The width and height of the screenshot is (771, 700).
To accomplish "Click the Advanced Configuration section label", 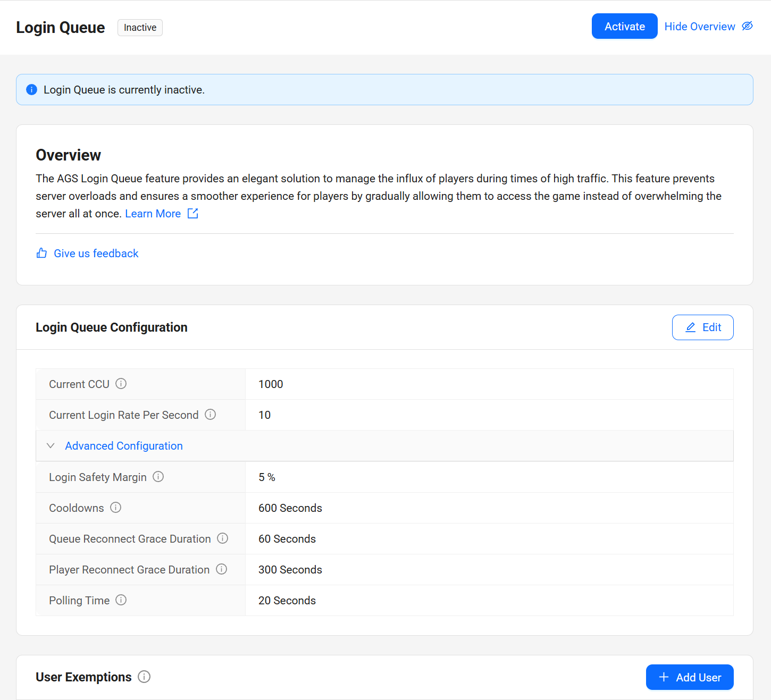I will tap(124, 445).
